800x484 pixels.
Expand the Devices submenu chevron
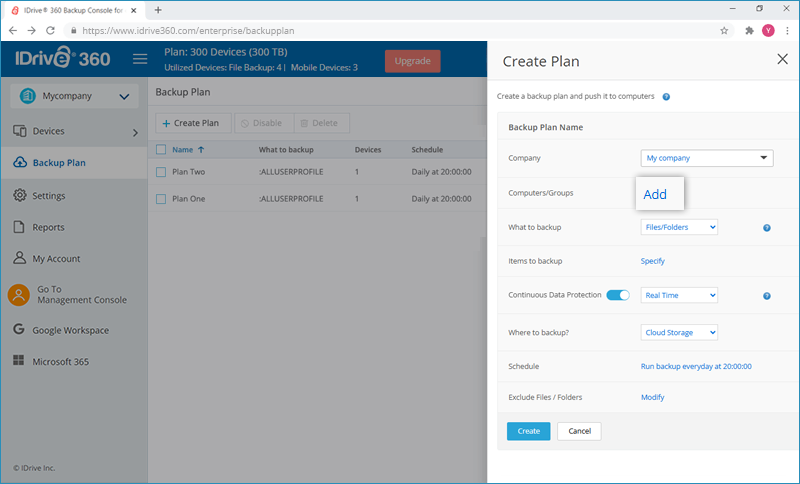pyautogui.click(x=135, y=133)
